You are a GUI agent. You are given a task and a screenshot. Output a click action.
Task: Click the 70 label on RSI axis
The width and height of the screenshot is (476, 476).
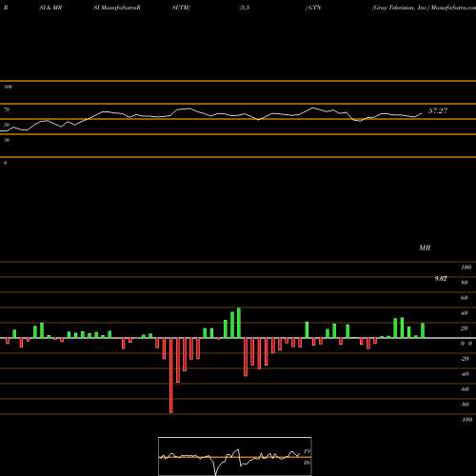coord(7,109)
